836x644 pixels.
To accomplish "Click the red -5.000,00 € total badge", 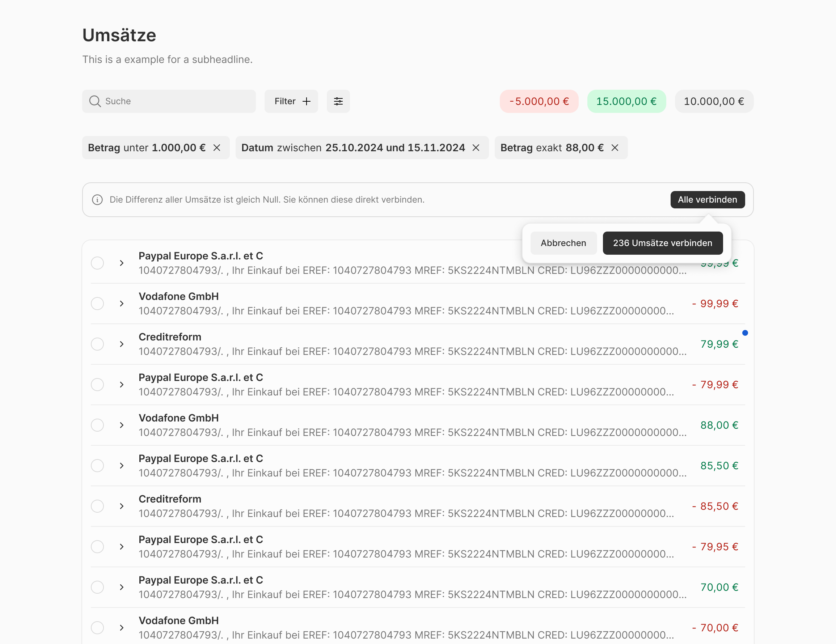I will 539,101.
